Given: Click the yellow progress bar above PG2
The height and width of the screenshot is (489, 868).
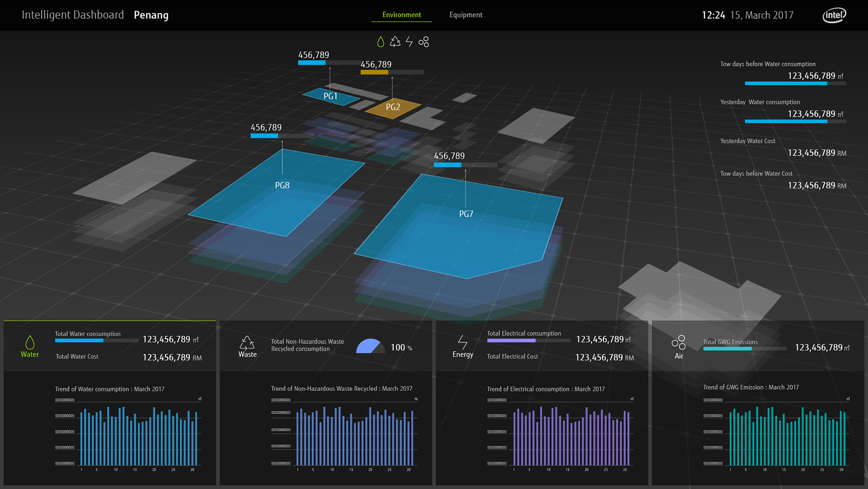Looking at the screenshot, I should [392, 72].
